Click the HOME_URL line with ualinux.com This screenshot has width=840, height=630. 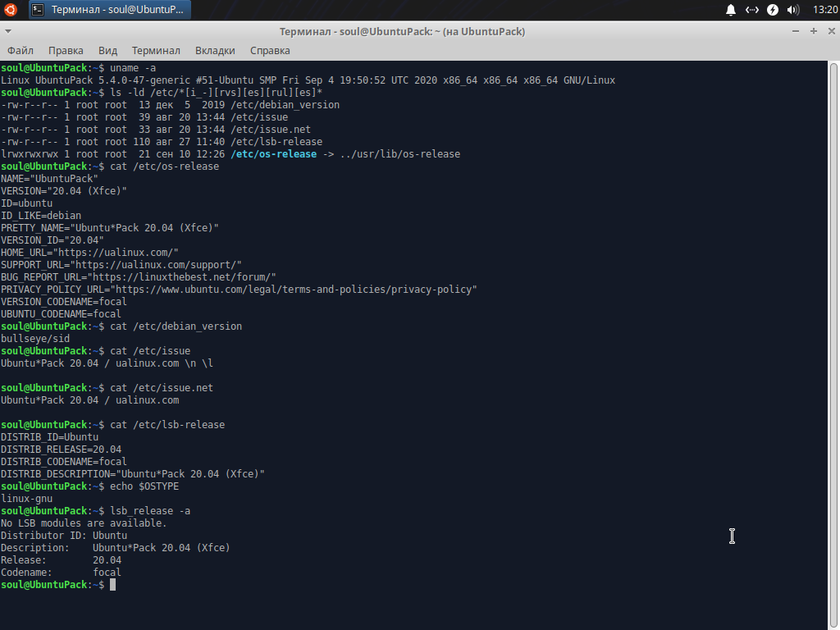[89, 253]
